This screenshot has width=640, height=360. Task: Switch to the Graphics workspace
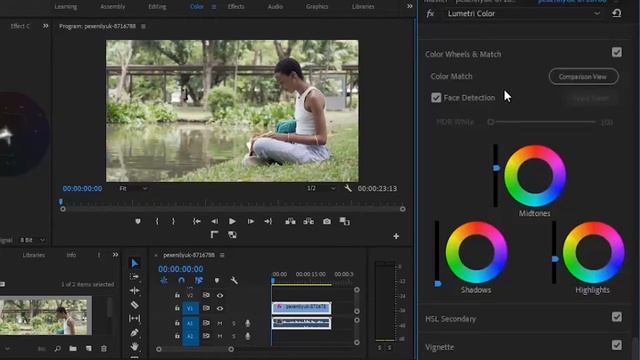click(x=317, y=7)
